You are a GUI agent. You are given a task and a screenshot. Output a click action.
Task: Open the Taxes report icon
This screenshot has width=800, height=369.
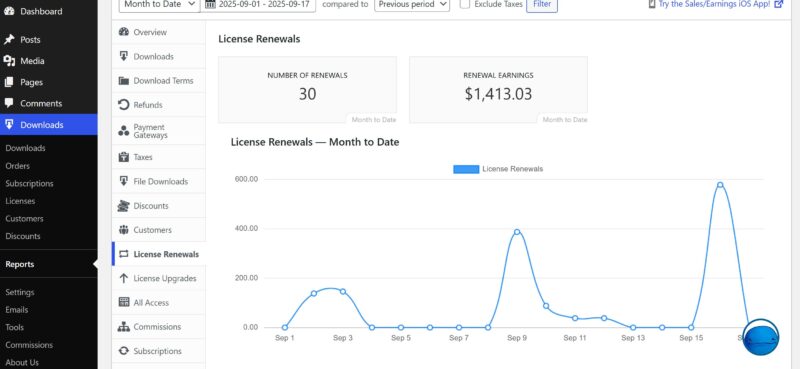(123, 157)
